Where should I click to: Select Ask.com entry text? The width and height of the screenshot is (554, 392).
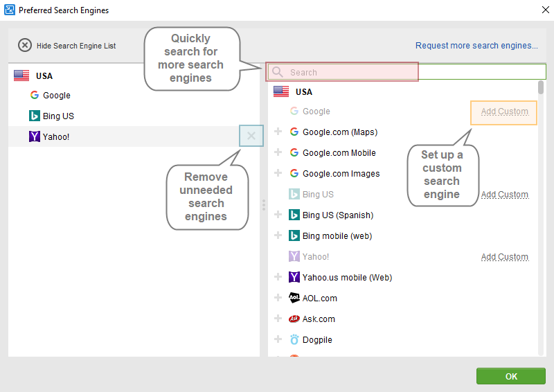(x=319, y=319)
